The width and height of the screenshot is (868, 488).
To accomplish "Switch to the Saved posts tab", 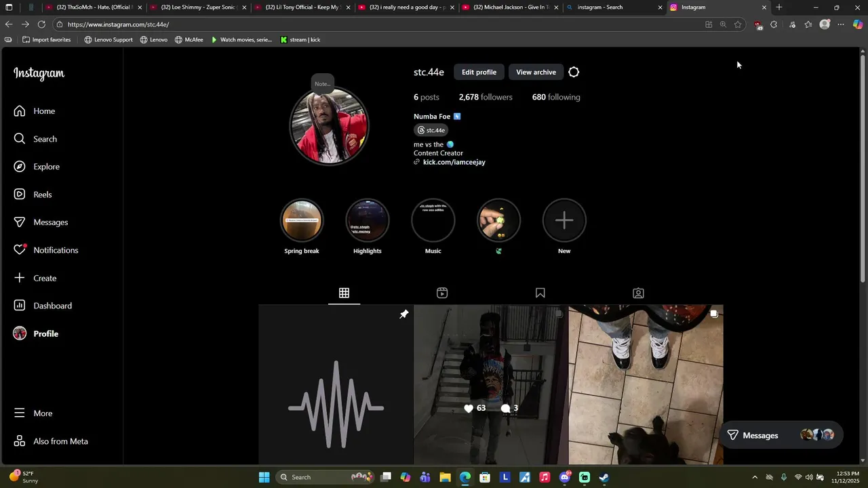I will (x=540, y=293).
